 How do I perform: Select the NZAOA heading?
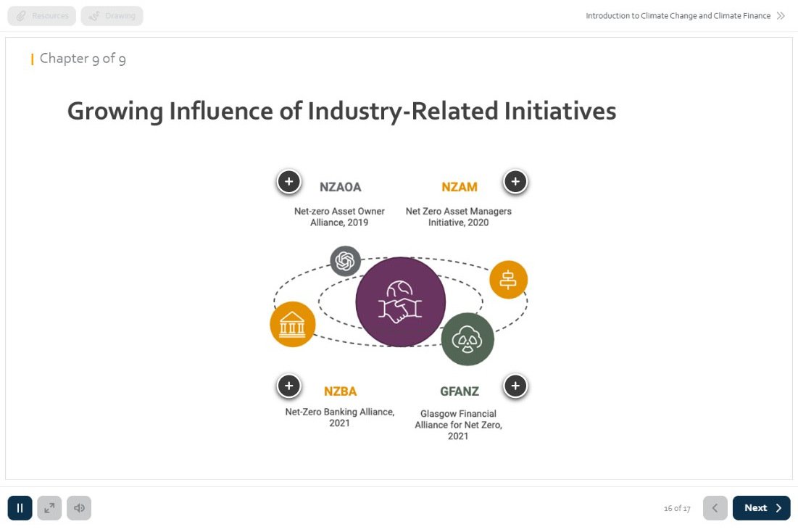coord(341,187)
